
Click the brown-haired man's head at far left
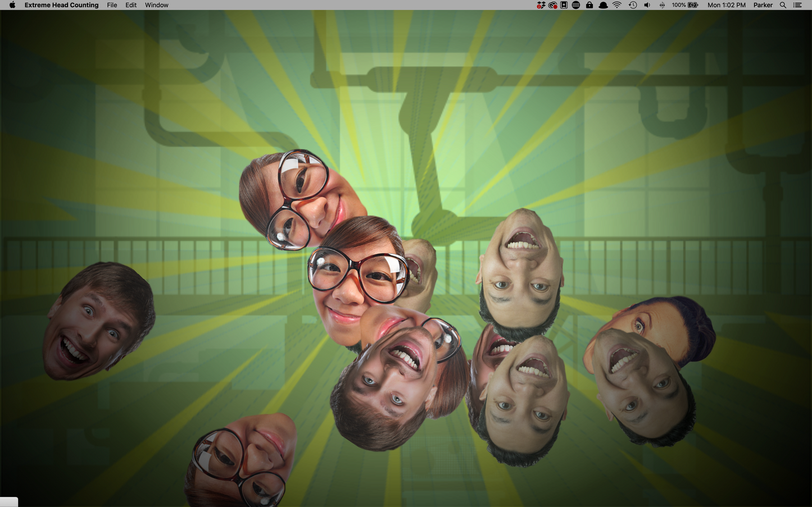coord(99,321)
